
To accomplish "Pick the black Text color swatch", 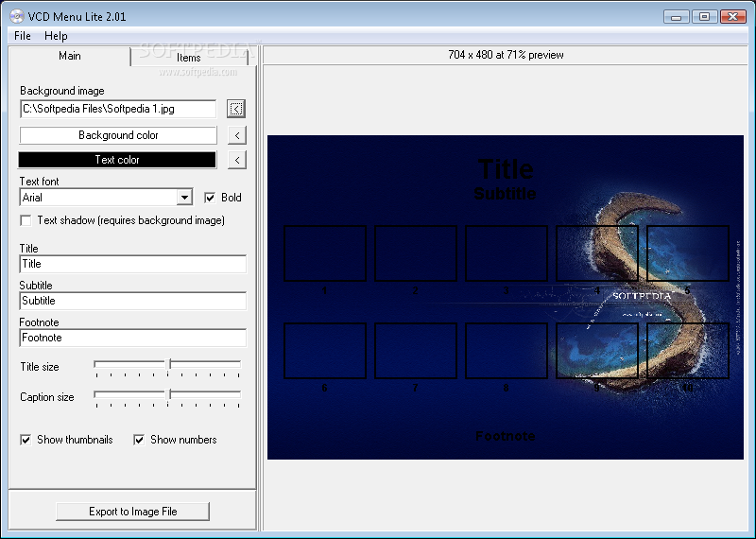I will coord(117,160).
